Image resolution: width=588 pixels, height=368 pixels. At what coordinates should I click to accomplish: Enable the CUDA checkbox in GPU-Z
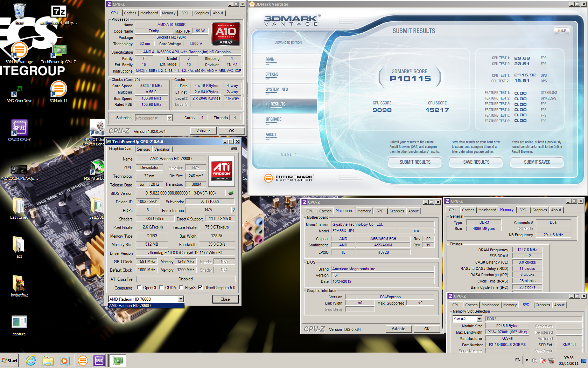tap(161, 288)
